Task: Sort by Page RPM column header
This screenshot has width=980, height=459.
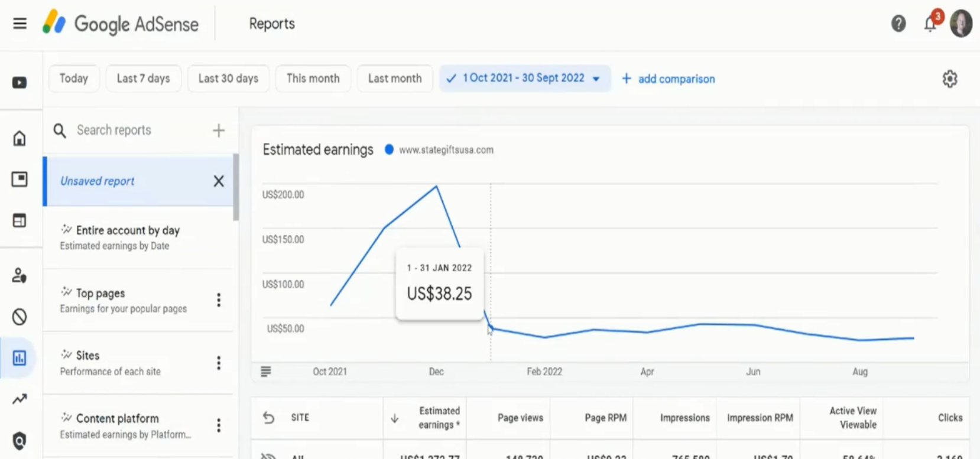Action: (x=606, y=418)
